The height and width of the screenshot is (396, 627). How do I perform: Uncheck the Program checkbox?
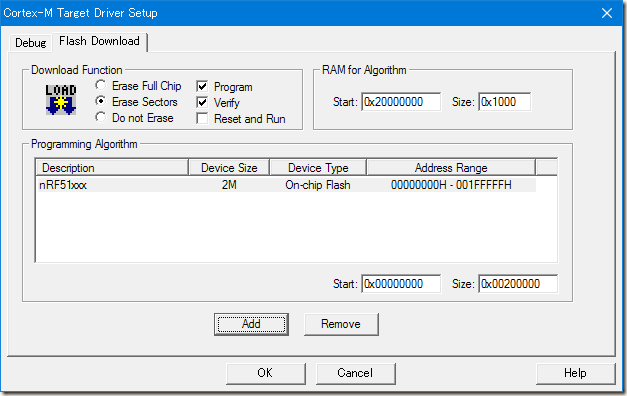point(202,86)
